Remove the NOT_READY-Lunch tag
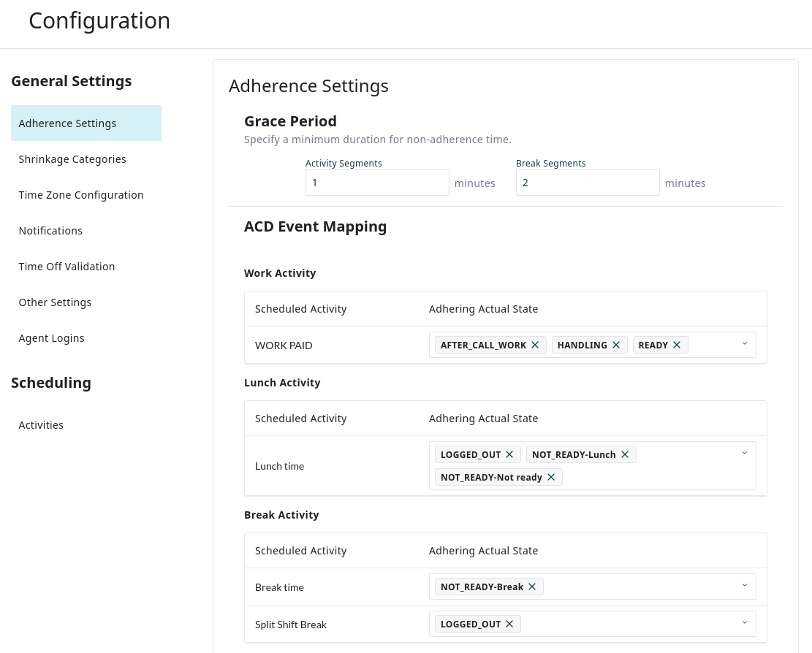This screenshot has width=812, height=653. pyautogui.click(x=625, y=454)
